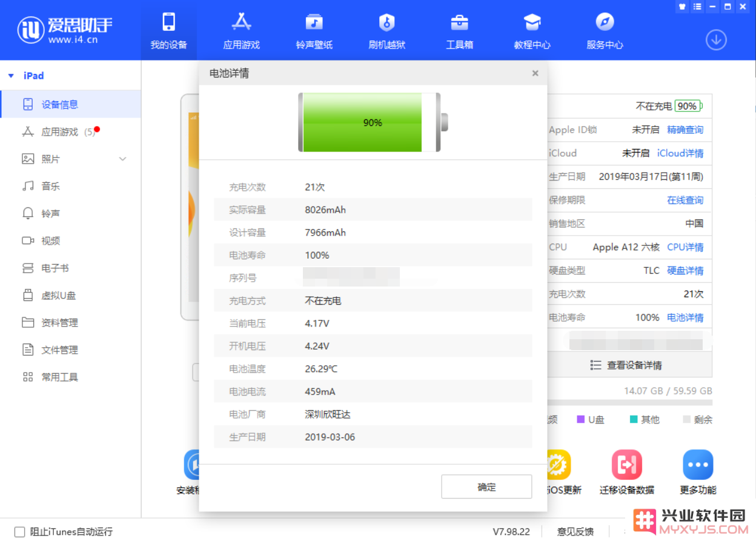Screen dimensions: 756x544
Task: Click the 常用工具 grid icon
Action: coord(28,377)
